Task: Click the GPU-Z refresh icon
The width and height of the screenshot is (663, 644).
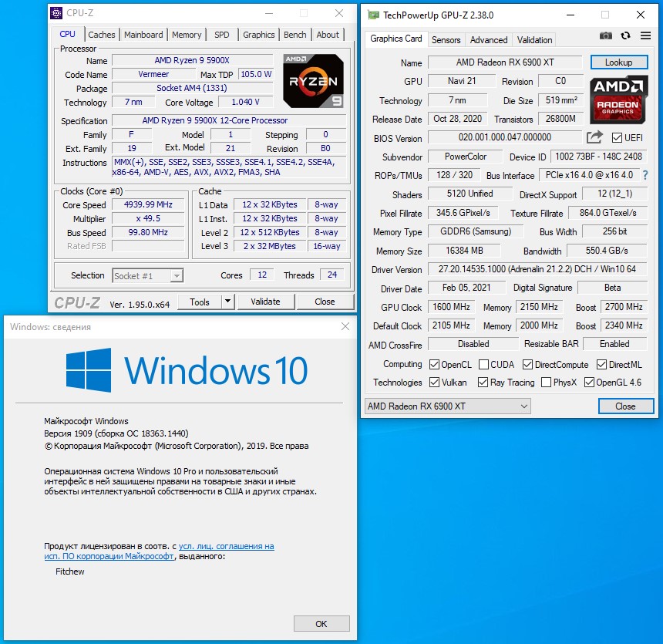Action: [625, 36]
